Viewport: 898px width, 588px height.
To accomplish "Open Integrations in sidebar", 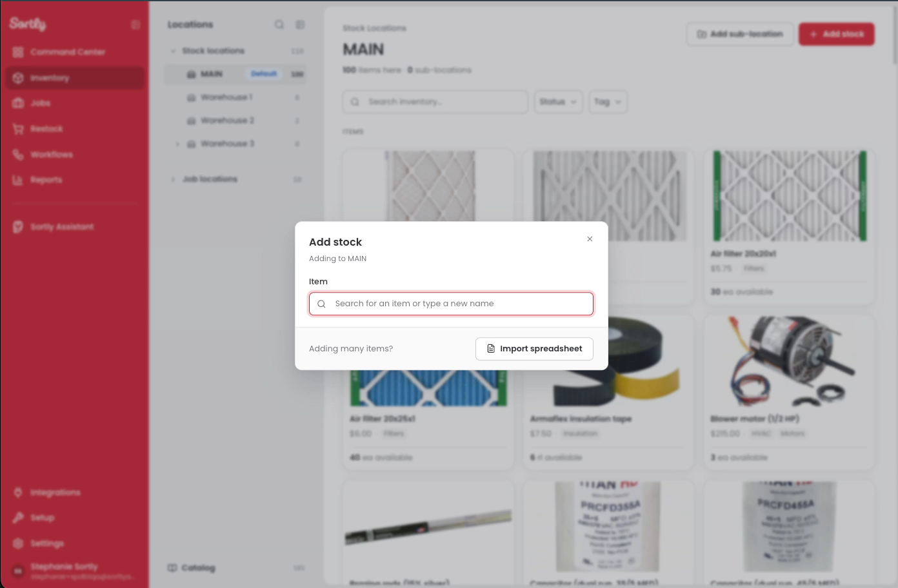I will click(75, 493).
